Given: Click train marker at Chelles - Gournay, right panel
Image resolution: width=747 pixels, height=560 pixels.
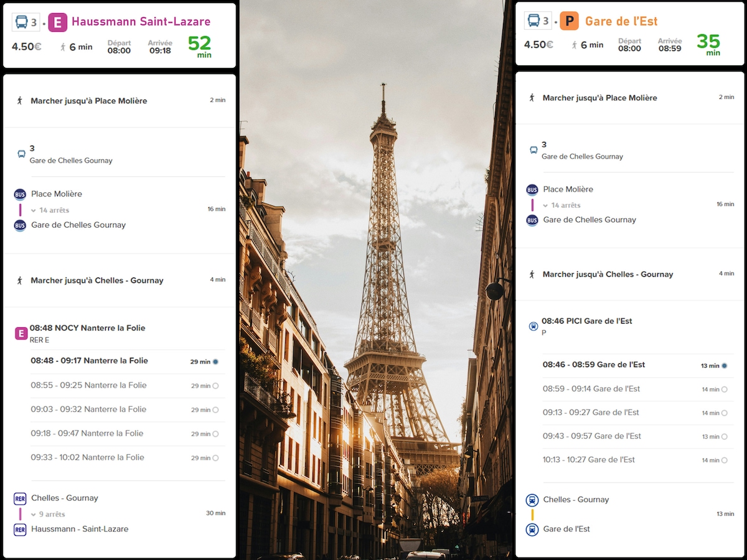Looking at the screenshot, I should click(532, 500).
